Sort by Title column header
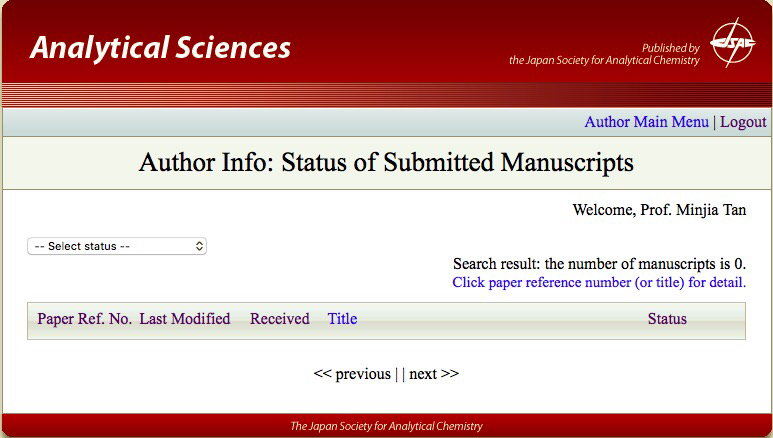 (x=342, y=319)
